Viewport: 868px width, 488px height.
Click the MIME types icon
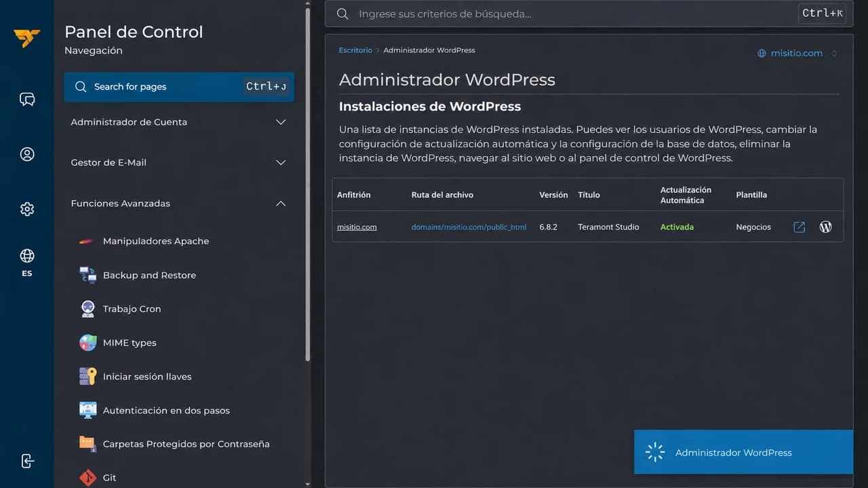[x=87, y=343]
